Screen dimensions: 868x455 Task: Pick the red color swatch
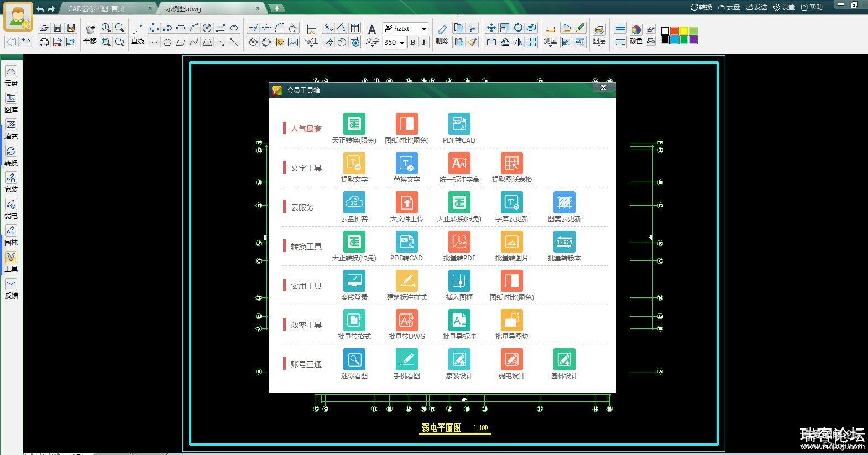point(674,31)
